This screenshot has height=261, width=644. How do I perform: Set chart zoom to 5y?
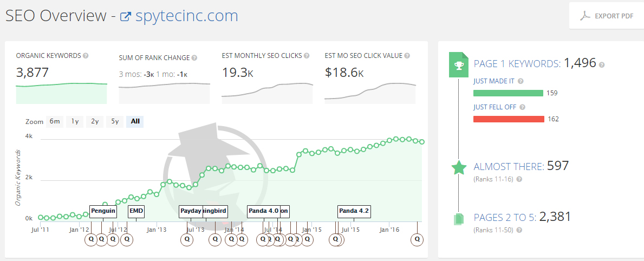pyautogui.click(x=115, y=121)
